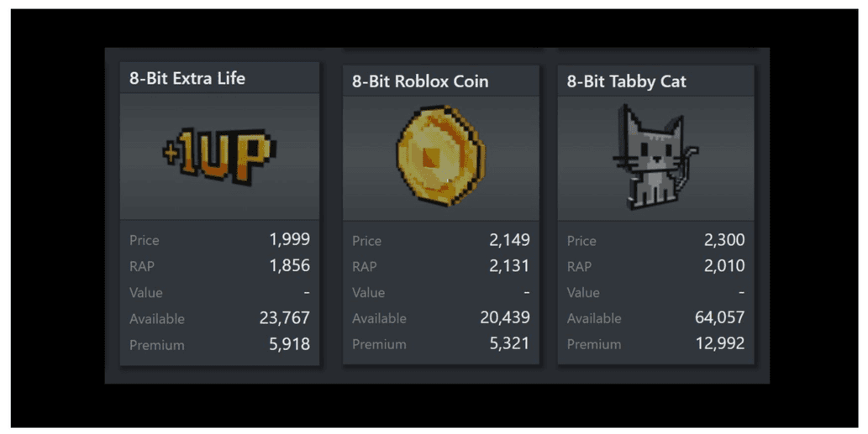
Task: Open the 8-Bit Roblox Coin title
Action: [x=420, y=81]
